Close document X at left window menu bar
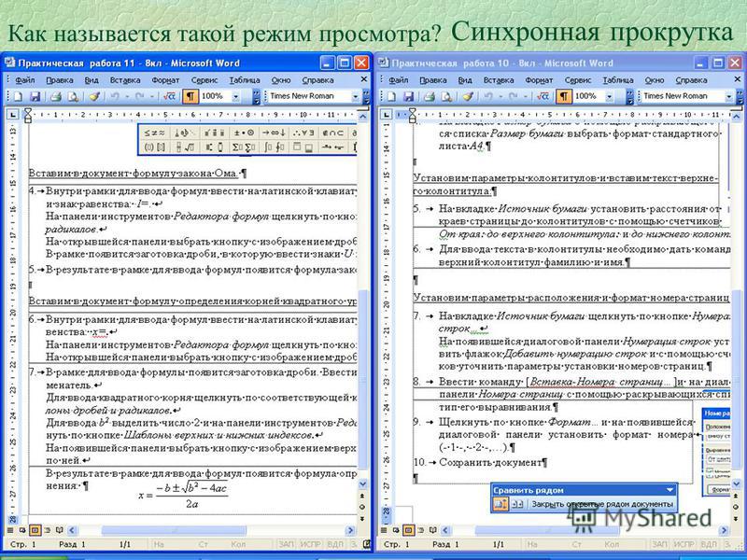This screenshot has height=560, width=747. [x=364, y=79]
